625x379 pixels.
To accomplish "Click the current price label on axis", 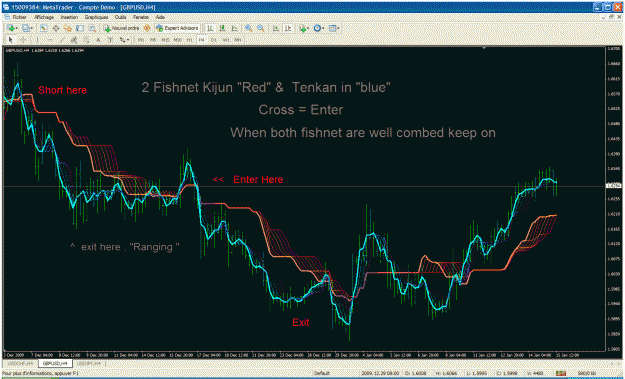I will click(613, 185).
